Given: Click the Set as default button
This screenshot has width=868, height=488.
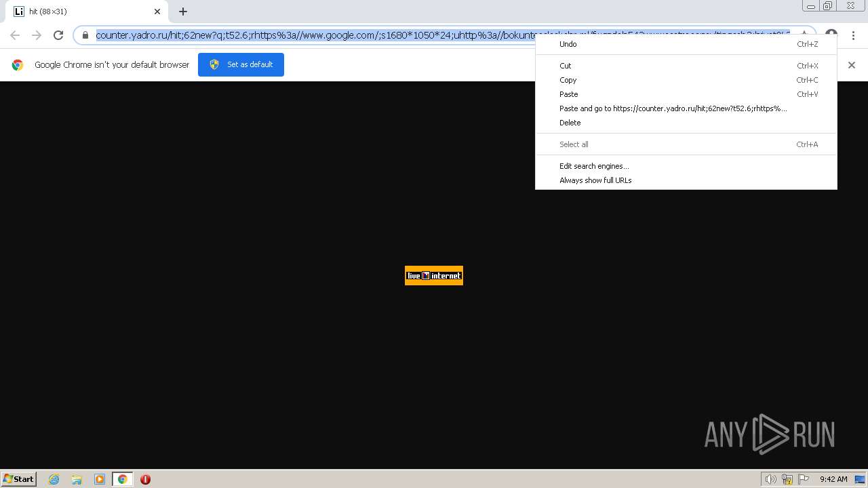Looking at the screenshot, I should tap(241, 64).
